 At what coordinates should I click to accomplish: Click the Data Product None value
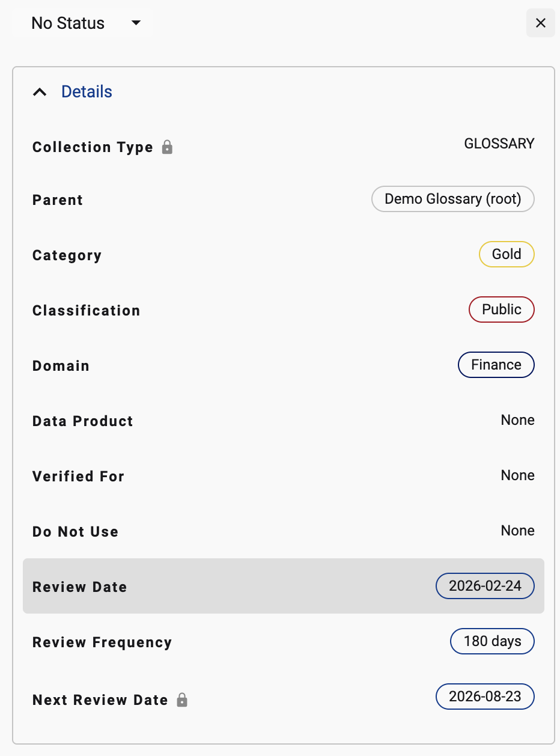[x=517, y=420]
